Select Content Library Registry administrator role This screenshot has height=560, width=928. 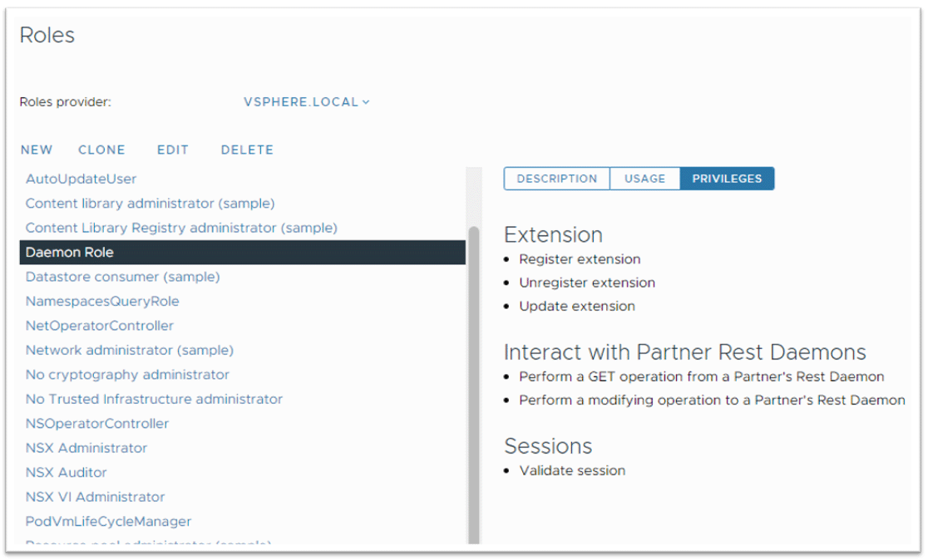click(x=181, y=228)
